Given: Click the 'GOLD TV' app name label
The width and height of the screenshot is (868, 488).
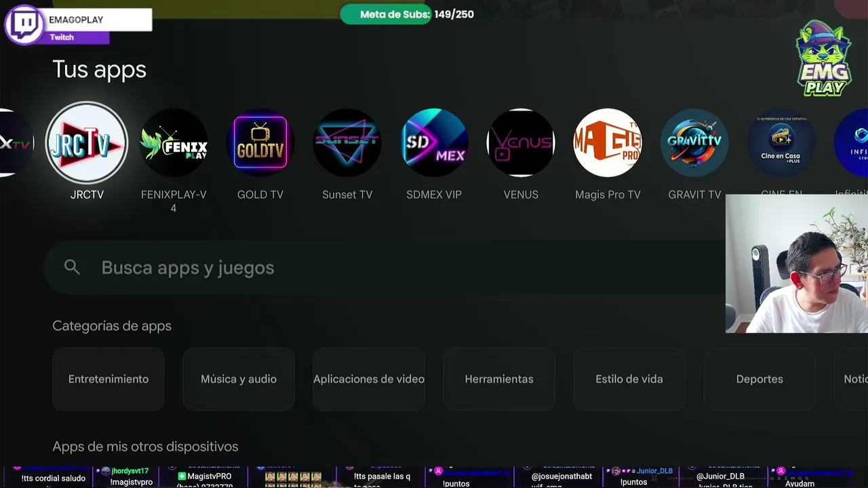Looking at the screenshot, I should click(x=260, y=195).
